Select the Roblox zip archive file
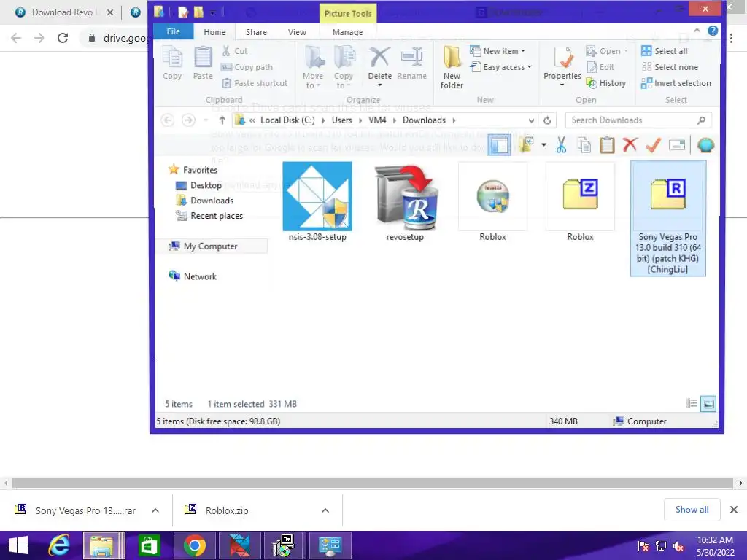 [x=580, y=202]
